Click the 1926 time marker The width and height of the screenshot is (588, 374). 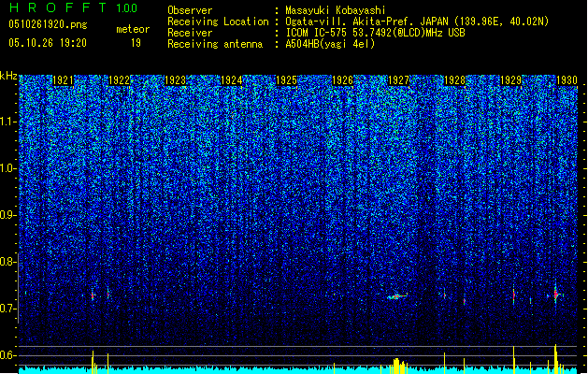(343, 80)
